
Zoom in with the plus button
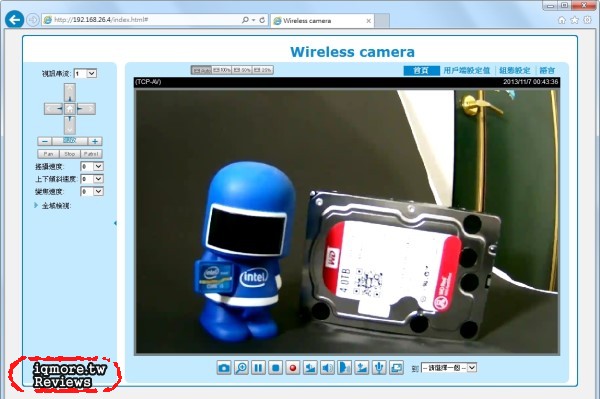[95, 141]
